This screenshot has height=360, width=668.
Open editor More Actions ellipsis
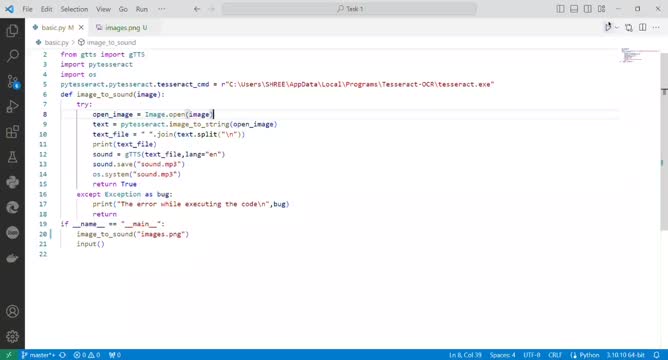[x=656, y=27]
